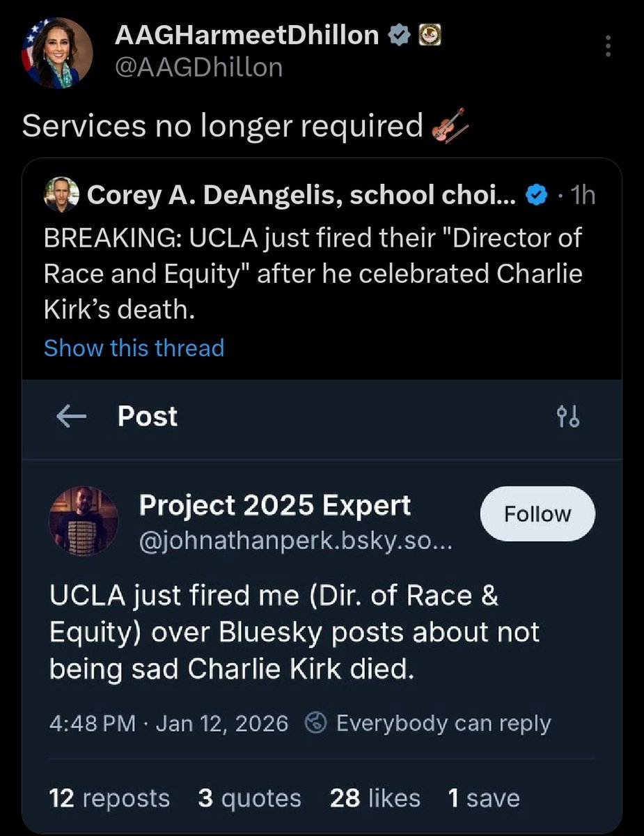The height and width of the screenshot is (836, 644).
Task: Click the 4:48 PM Jan 12, 2026 timestamp
Action: click(x=169, y=723)
